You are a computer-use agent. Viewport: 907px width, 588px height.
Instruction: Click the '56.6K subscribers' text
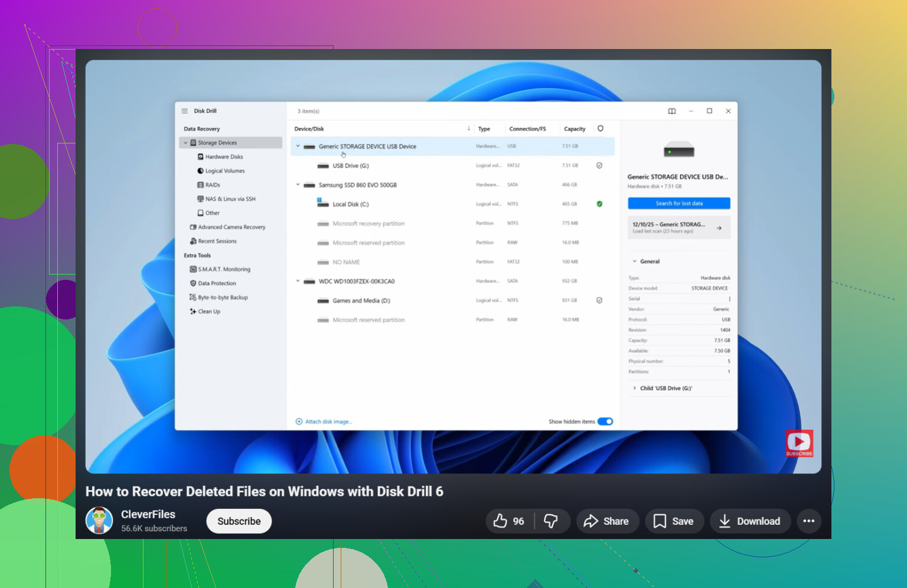[x=154, y=528]
